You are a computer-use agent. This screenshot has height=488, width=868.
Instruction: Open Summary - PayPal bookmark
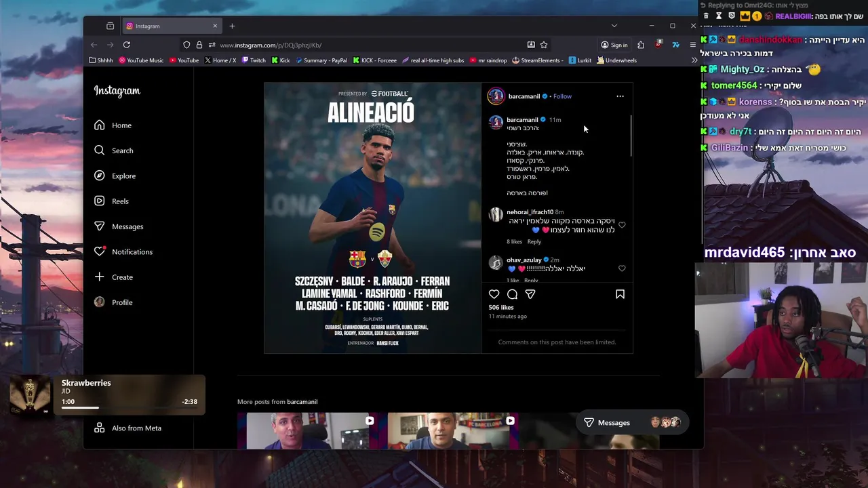click(321, 60)
